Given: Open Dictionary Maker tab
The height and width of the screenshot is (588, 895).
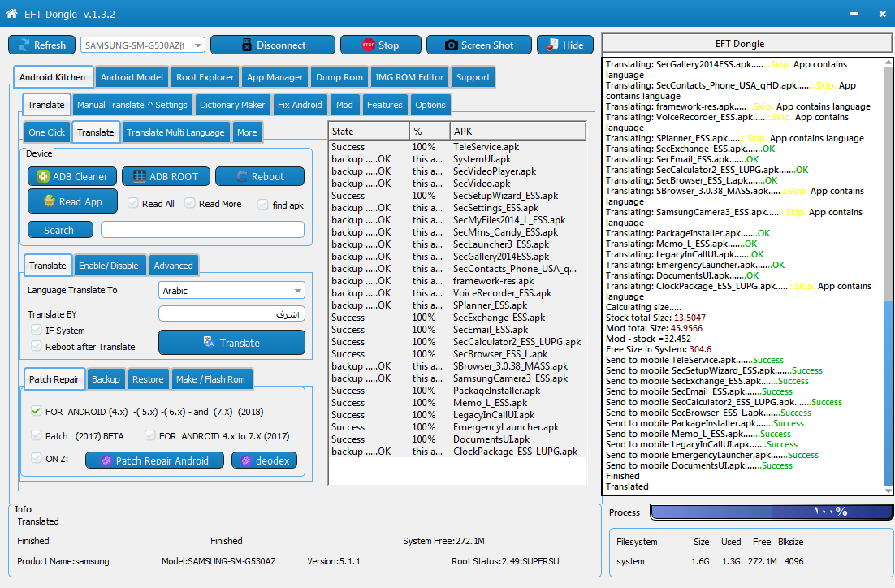Looking at the screenshot, I should (x=232, y=105).
